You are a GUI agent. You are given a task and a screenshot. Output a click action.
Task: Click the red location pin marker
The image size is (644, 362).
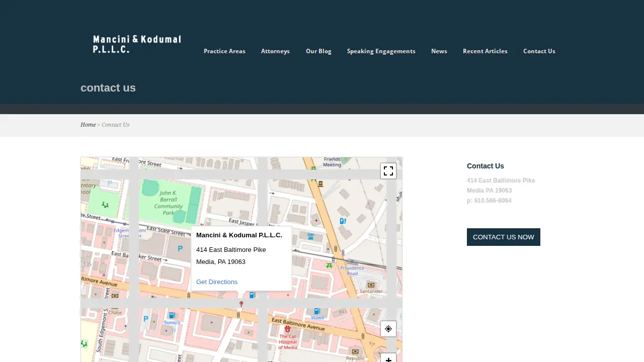pos(242,304)
